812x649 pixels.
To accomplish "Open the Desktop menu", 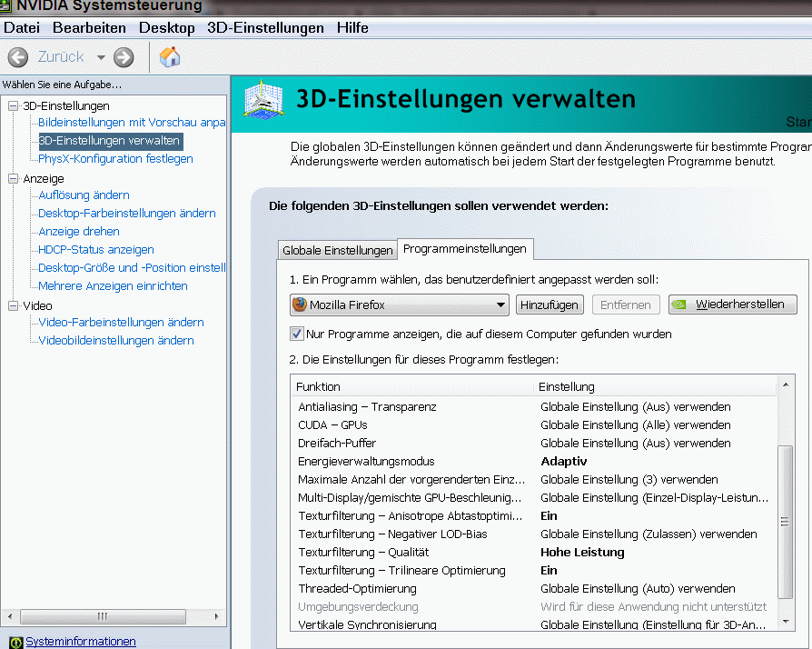I will 167,28.
